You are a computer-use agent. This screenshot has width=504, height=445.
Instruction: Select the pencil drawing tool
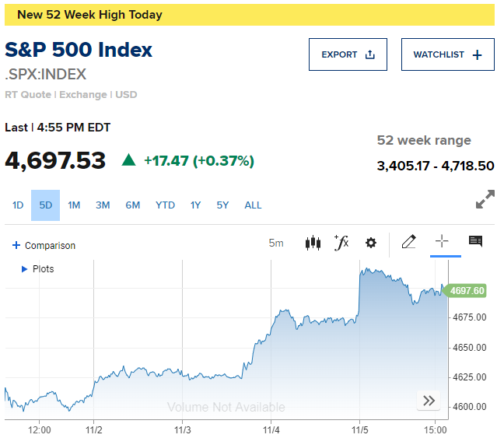pyautogui.click(x=409, y=242)
